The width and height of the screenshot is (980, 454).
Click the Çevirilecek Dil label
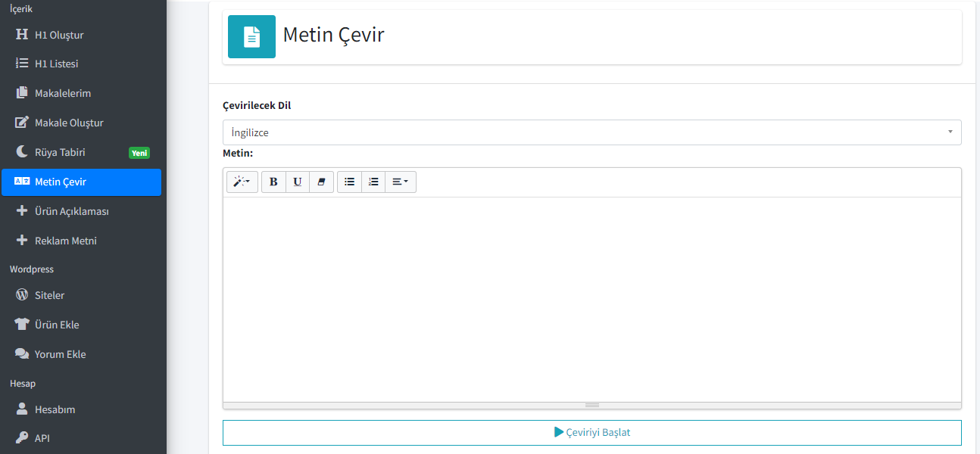click(257, 105)
